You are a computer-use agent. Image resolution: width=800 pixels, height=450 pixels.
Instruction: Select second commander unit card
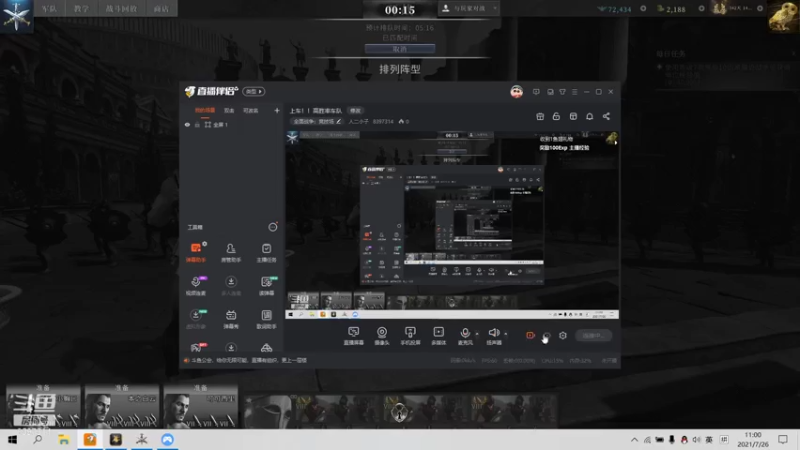pos(122,406)
